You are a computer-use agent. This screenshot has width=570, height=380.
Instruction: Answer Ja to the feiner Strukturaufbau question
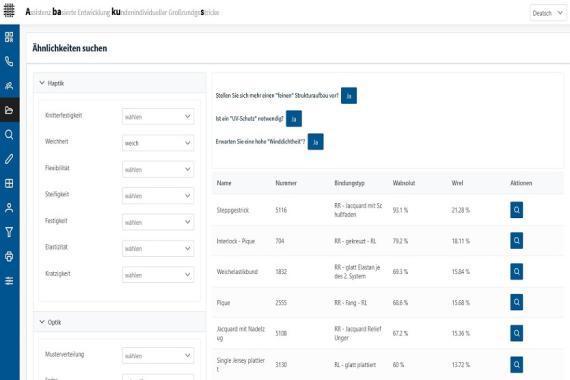(x=349, y=96)
